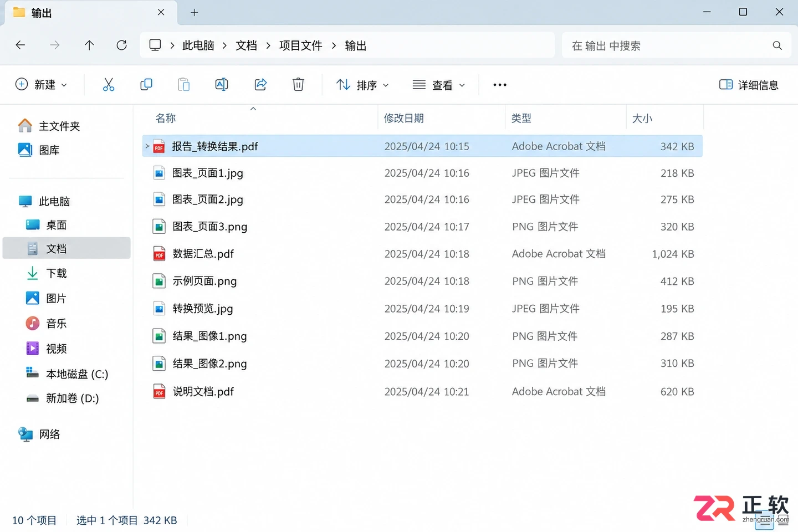The height and width of the screenshot is (532, 798).
Task: Click the 1,024 KB size cell
Action: (x=673, y=254)
